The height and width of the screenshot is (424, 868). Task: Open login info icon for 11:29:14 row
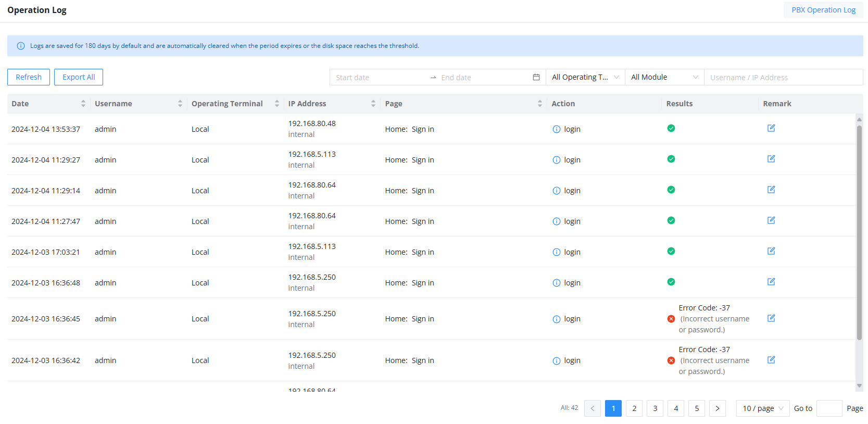[x=556, y=191]
